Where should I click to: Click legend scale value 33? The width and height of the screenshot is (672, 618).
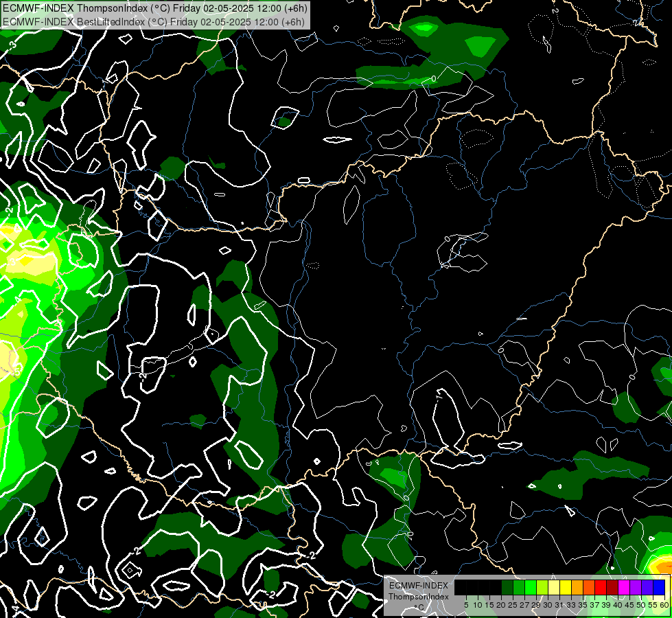571,605
